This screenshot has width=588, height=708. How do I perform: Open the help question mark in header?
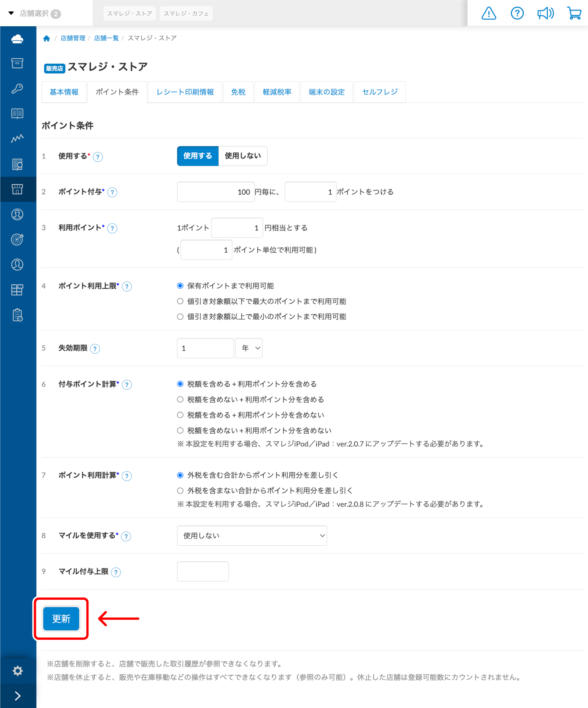coord(517,13)
